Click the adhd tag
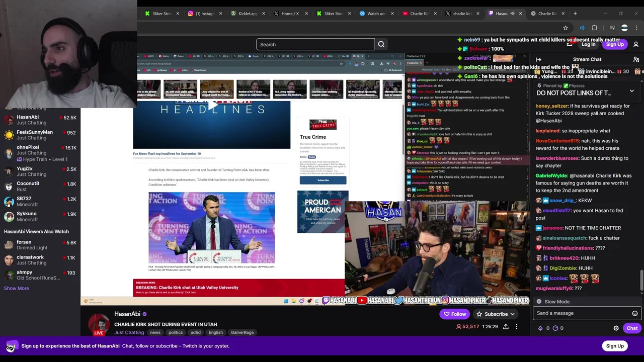Image resolution: width=644 pixels, height=362 pixels. point(196,332)
